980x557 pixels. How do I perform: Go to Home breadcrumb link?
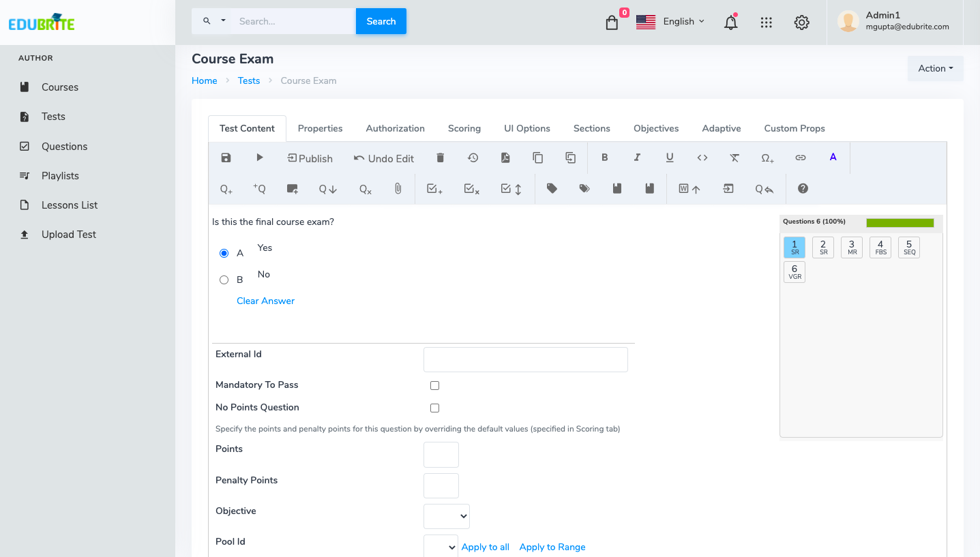pyautogui.click(x=205, y=80)
